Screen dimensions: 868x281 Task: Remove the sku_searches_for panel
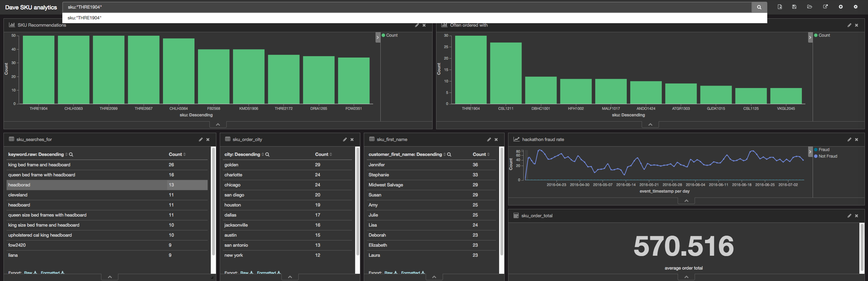point(208,140)
